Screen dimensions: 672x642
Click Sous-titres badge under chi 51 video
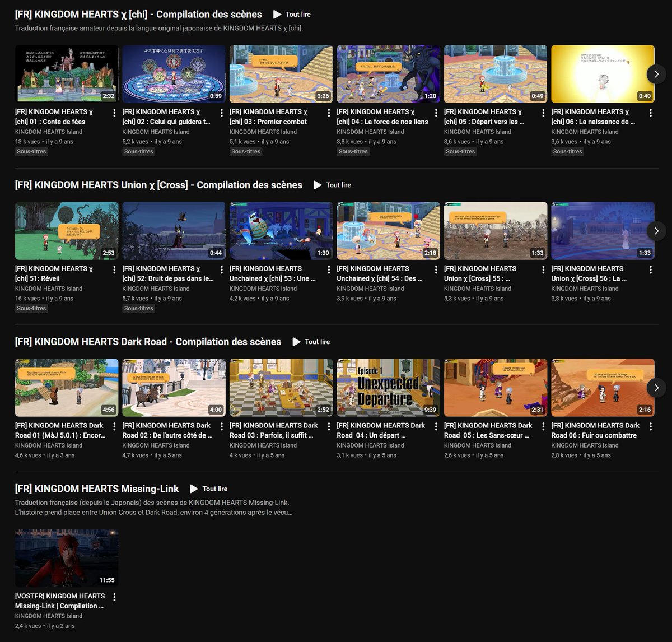31,309
